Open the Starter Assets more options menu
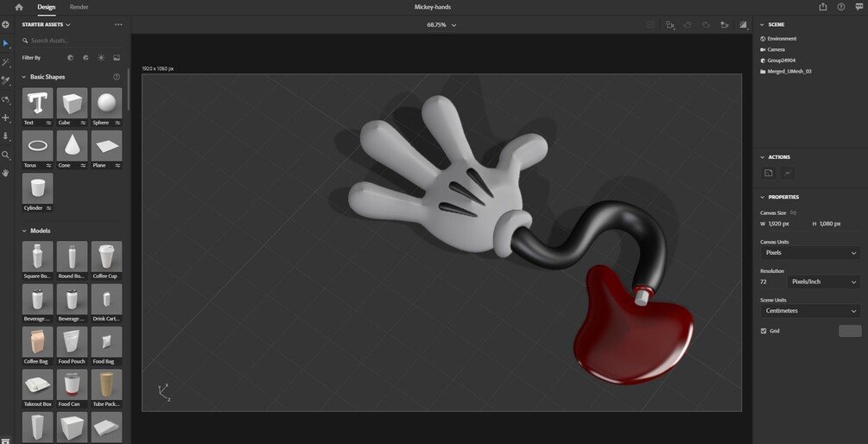Image resolution: width=868 pixels, height=444 pixels. tap(118, 24)
